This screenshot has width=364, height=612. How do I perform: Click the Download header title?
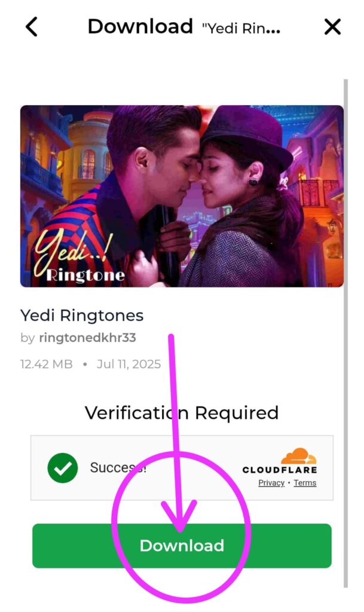(x=140, y=26)
